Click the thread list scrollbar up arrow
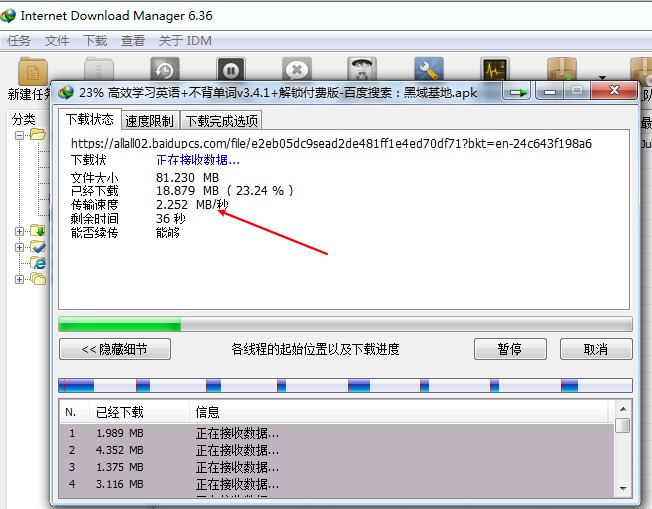This screenshot has height=509, width=652. pyautogui.click(x=623, y=409)
